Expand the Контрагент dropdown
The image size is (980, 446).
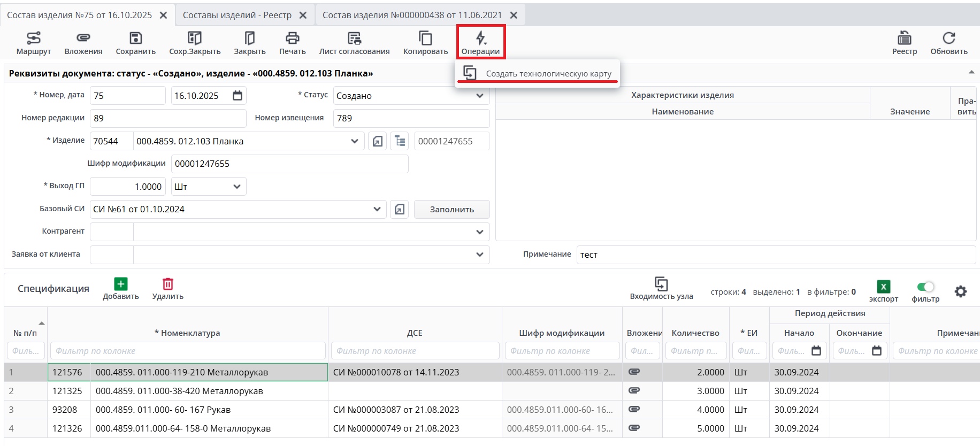(479, 232)
